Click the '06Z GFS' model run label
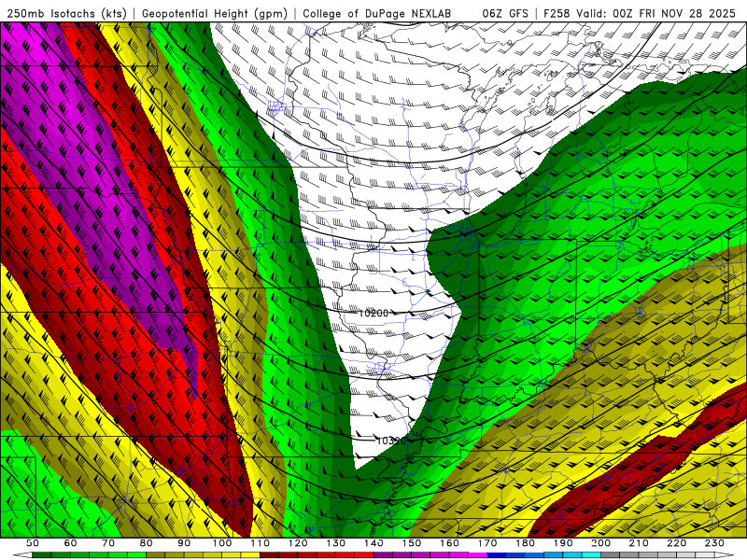Viewport: 747px width, 560px height. click(x=505, y=13)
